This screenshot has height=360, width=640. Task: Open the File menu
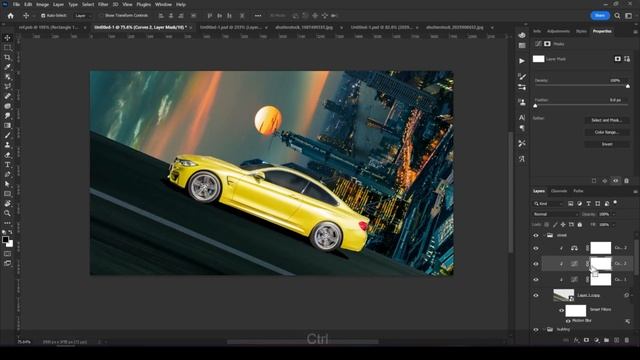click(x=16, y=4)
